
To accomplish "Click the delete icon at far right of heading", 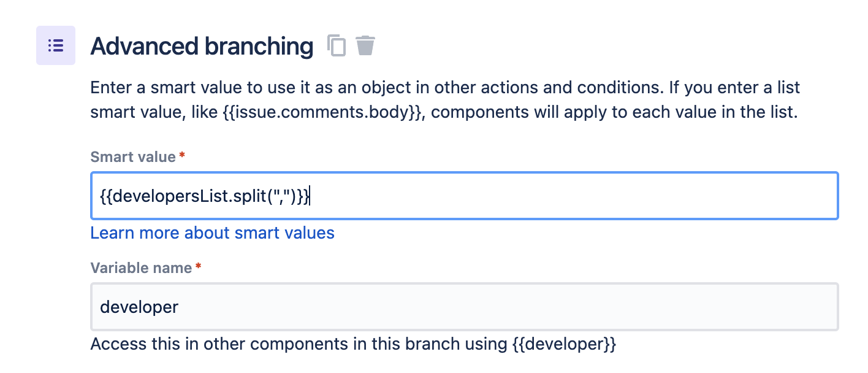I will tap(365, 45).
